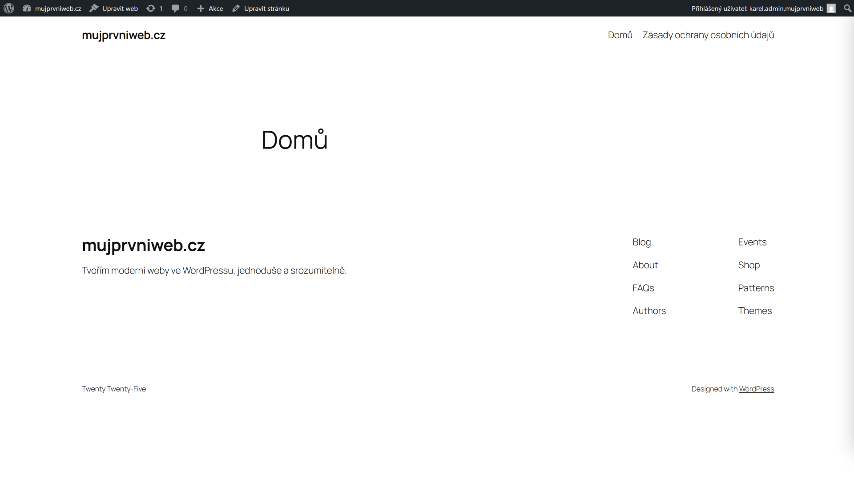Navigate to the Events page
Viewport: 854px width, 504px height.
(752, 242)
